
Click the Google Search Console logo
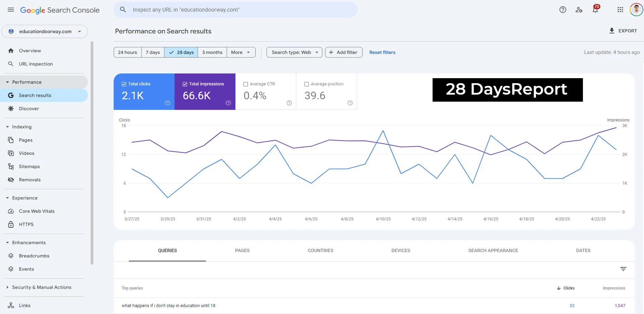(x=60, y=10)
